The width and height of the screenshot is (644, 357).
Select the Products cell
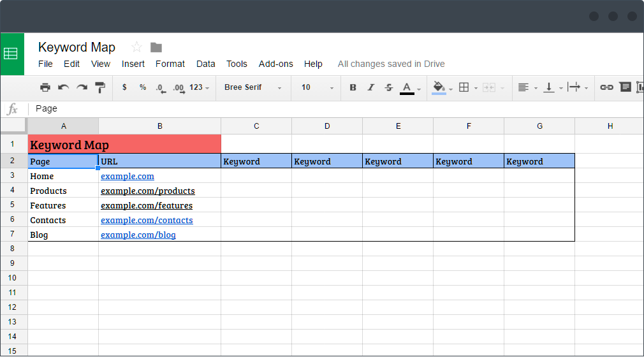(x=63, y=191)
